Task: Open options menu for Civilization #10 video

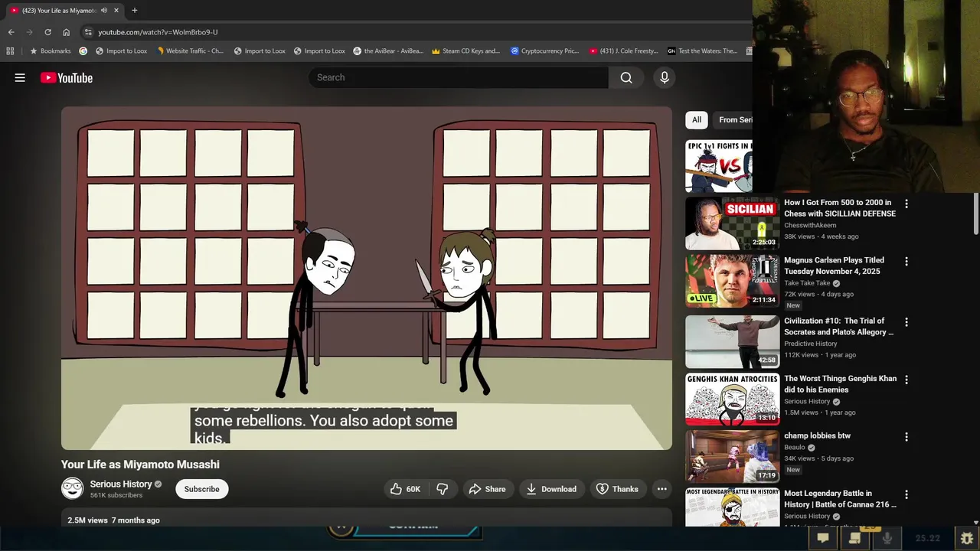Action: click(906, 322)
